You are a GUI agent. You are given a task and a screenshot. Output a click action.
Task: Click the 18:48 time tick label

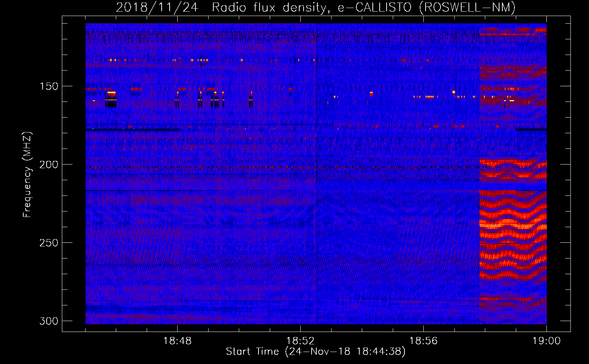pos(178,341)
